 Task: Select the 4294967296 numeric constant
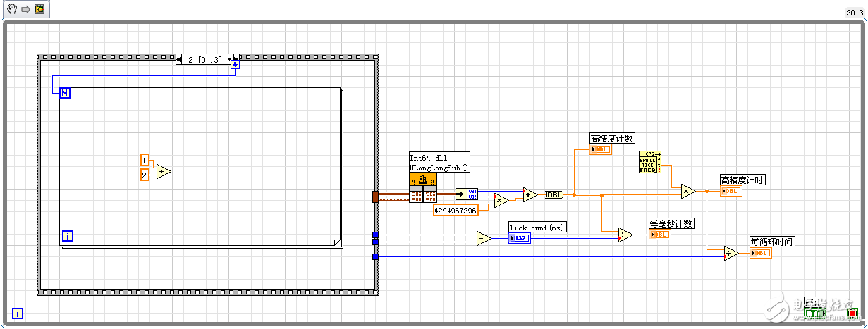[456, 210]
